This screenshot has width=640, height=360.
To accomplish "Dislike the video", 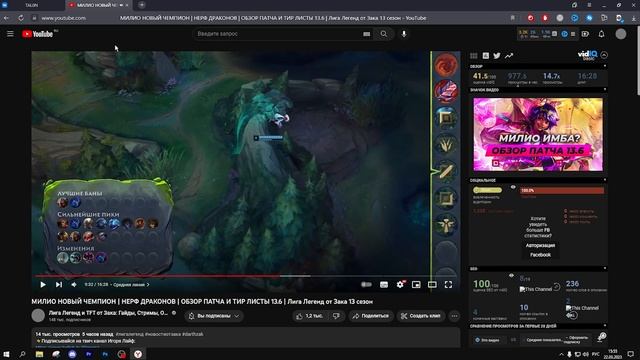I will (x=336, y=316).
